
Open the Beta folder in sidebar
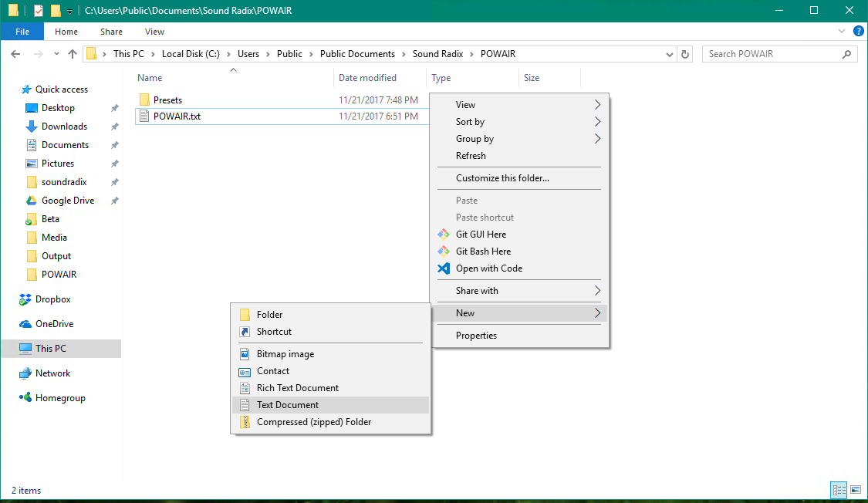[50, 219]
